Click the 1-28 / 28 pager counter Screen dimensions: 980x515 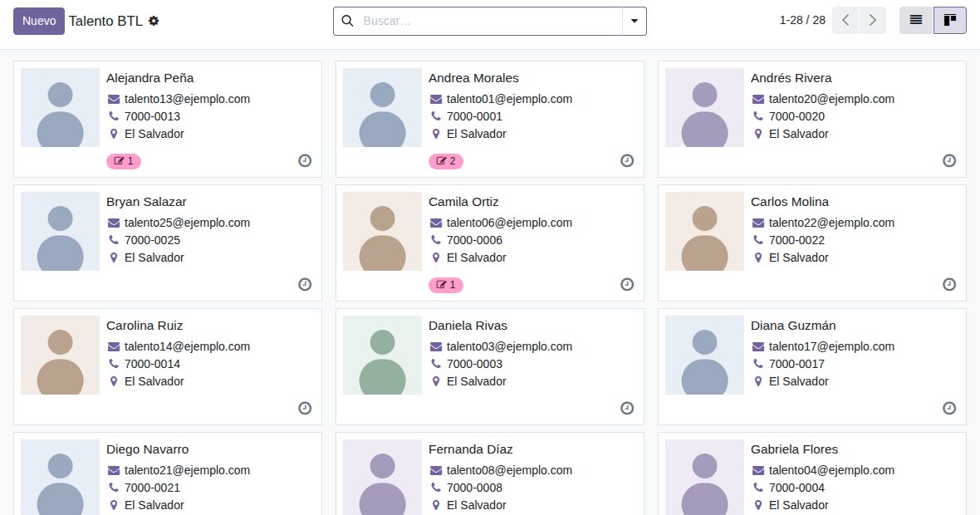click(802, 21)
